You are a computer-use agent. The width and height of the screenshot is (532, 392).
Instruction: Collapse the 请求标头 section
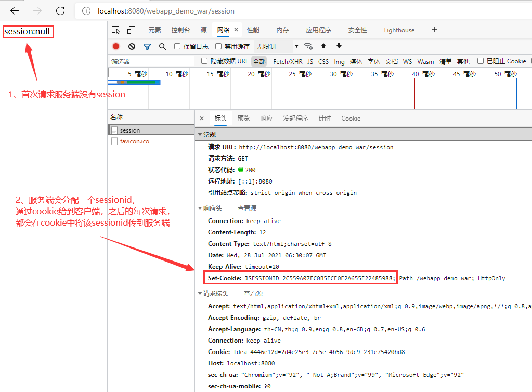pyautogui.click(x=200, y=294)
